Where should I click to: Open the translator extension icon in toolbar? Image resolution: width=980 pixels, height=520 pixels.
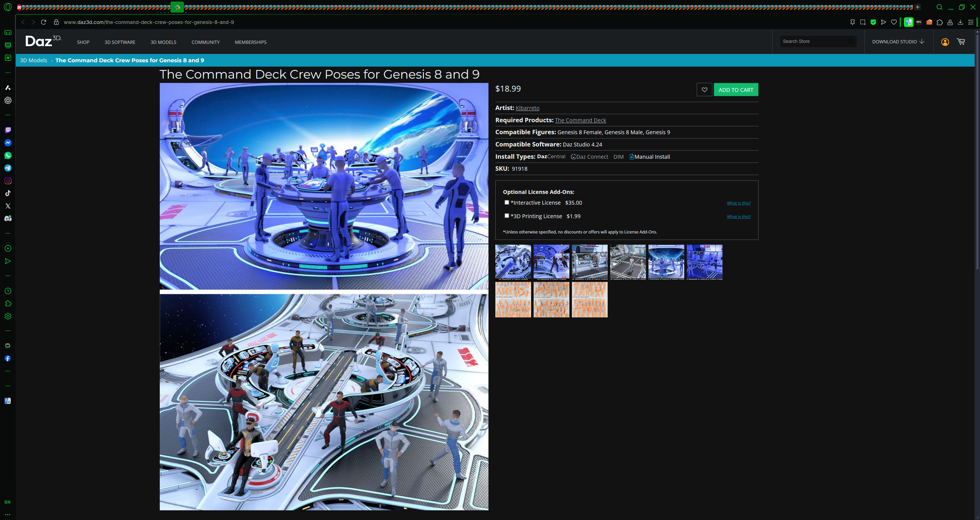[x=909, y=22]
